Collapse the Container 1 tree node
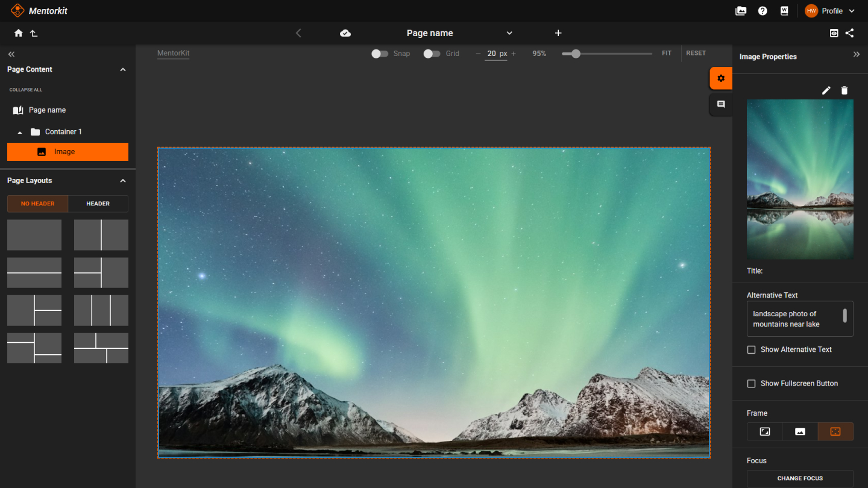The image size is (868, 488). coord(20,132)
